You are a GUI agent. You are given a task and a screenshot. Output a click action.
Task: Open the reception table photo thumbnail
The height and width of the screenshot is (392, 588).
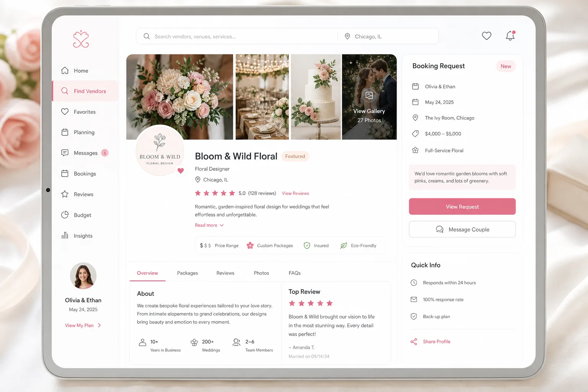coord(262,97)
